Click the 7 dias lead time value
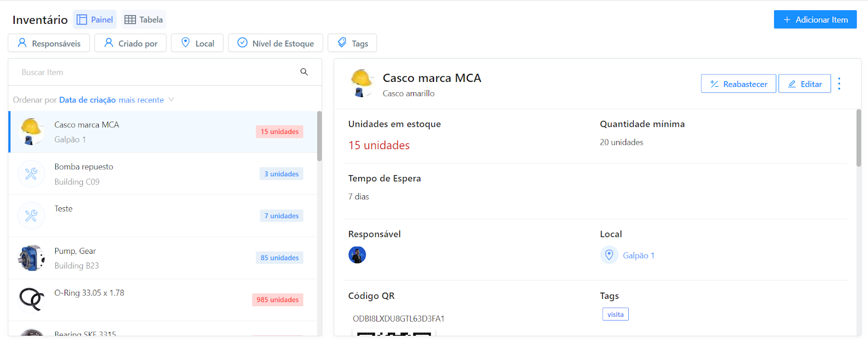 (x=359, y=196)
